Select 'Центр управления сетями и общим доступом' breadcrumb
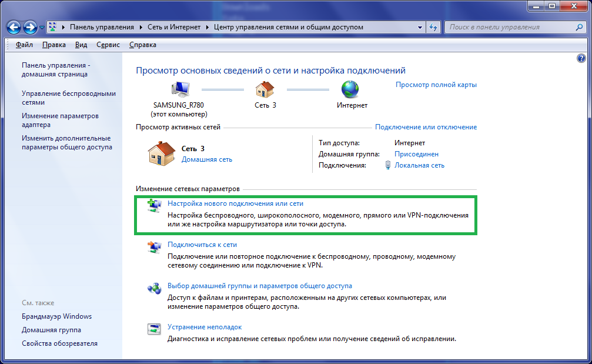The image size is (592, 364). click(x=289, y=27)
